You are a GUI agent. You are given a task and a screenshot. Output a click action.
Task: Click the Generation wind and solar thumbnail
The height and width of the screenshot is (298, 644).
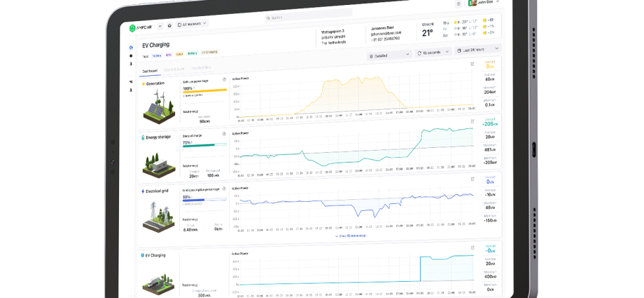coord(159,105)
